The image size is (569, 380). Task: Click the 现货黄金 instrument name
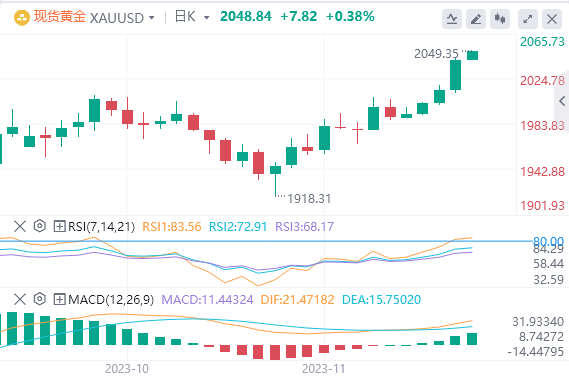[x=60, y=17]
